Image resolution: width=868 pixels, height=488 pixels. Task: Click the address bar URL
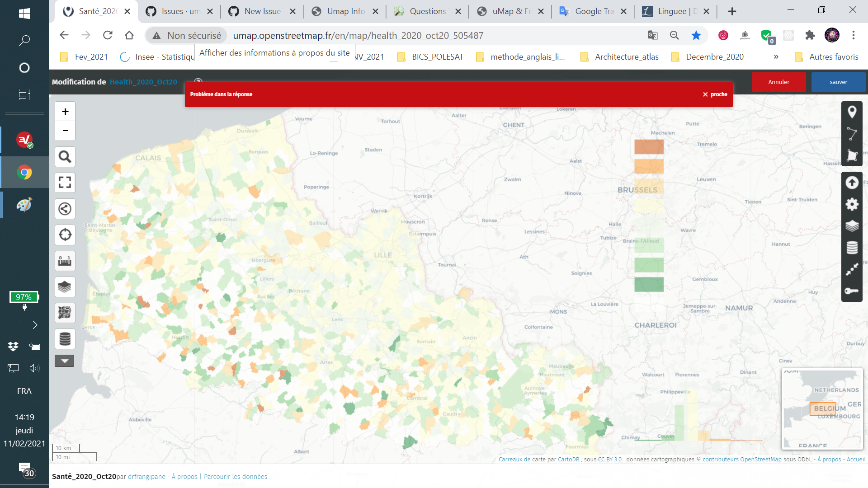point(358,35)
